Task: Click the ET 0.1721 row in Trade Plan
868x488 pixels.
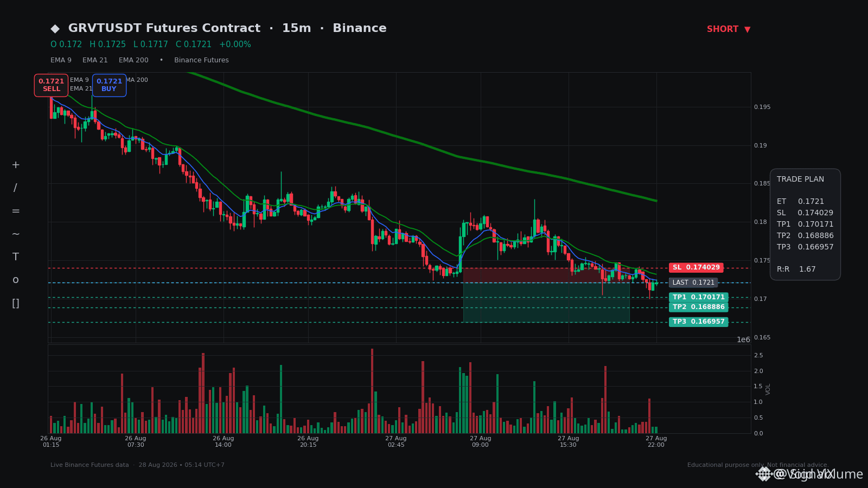Action: (800, 202)
